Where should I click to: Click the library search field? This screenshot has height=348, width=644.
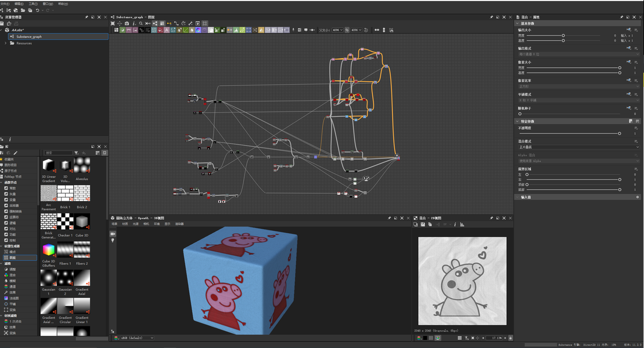(x=58, y=153)
